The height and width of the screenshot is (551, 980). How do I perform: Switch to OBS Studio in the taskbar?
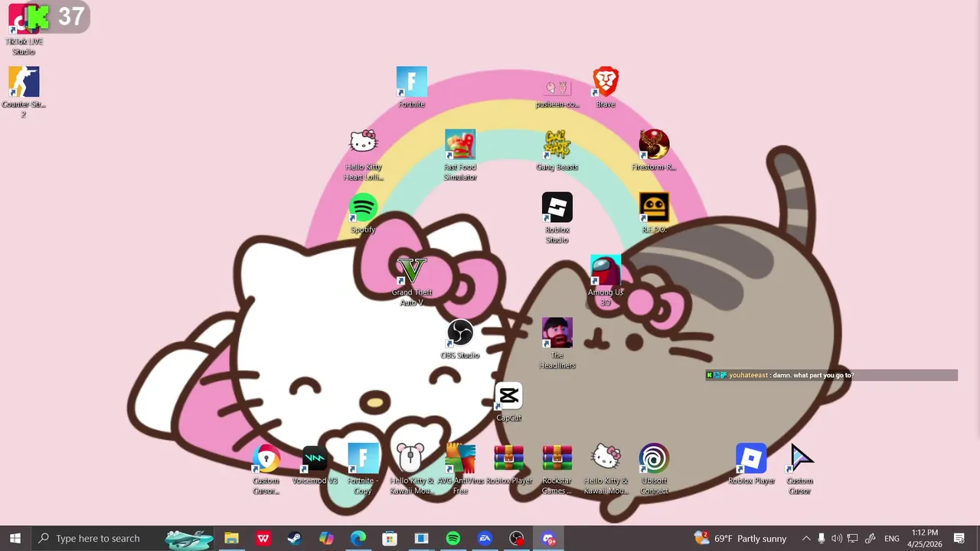coord(517,538)
